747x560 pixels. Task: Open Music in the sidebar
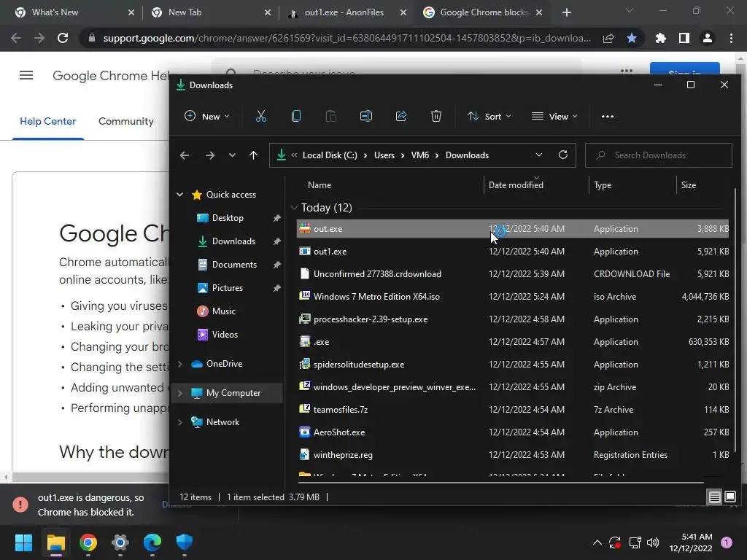click(223, 311)
